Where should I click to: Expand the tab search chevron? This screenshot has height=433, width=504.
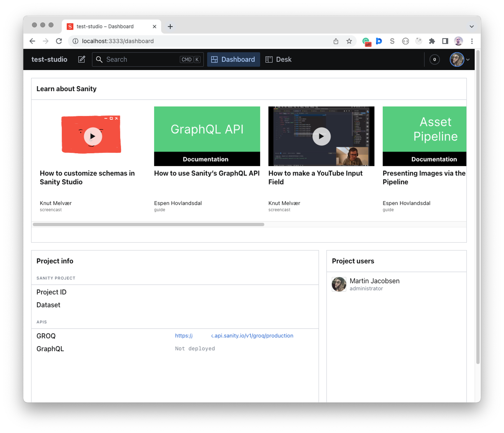click(x=472, y=26)
